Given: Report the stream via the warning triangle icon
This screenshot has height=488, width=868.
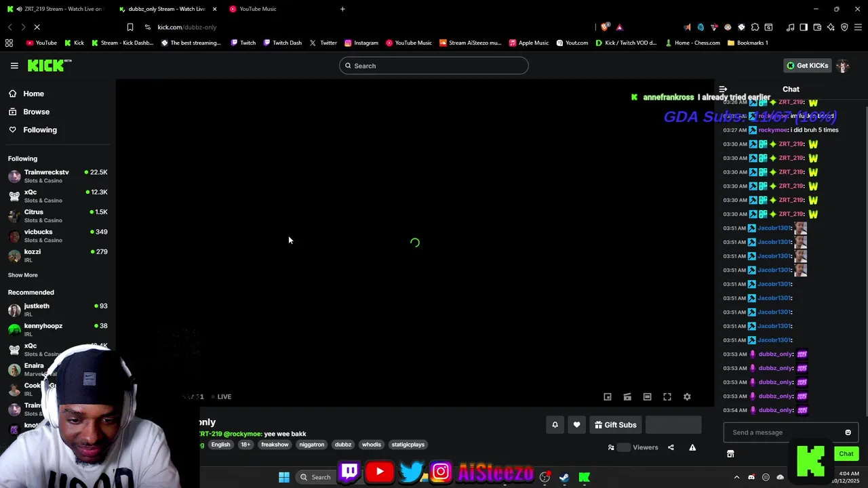Looking at the screenshot, I should point(692,447).
